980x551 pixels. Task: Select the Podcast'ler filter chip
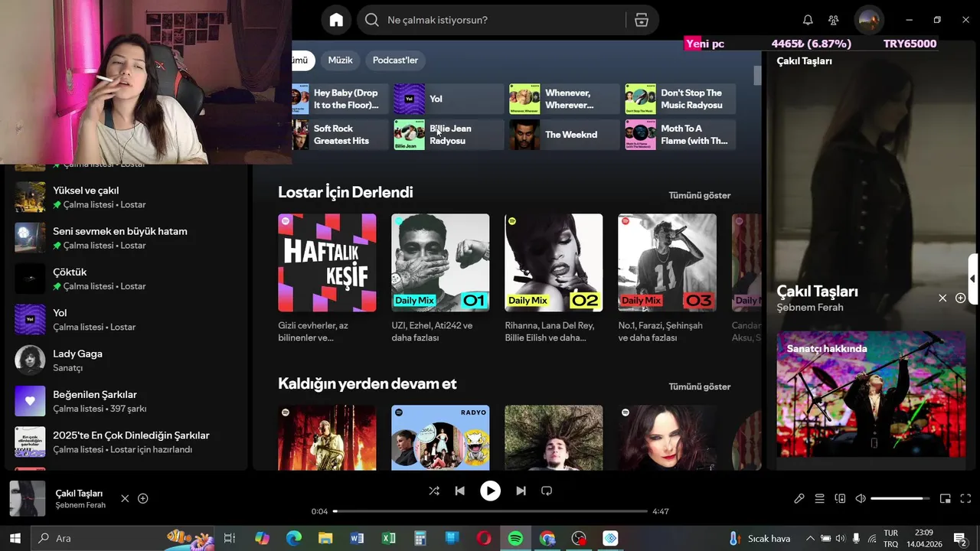[395, 60]
